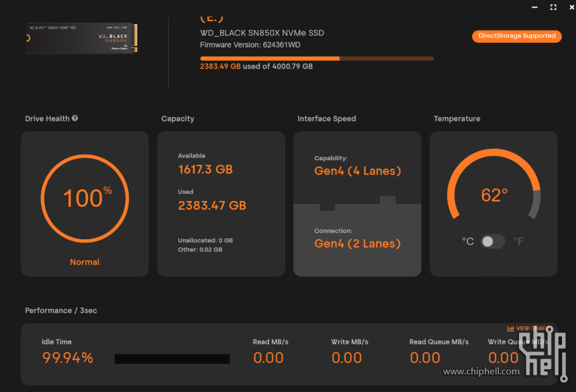Screen dimensions: 576x392
Task: Click the "Capacity" section heading
Action: tap(178, 119)
